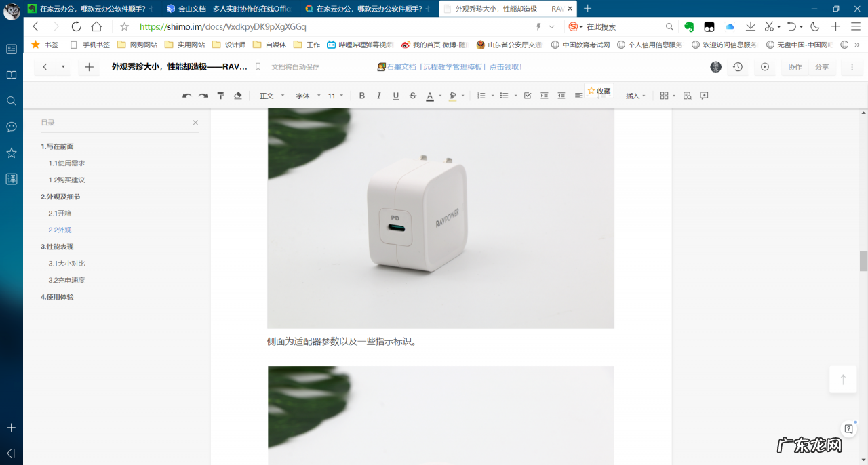The image size is (868, 465).
Task: Select the format painter tool
Action: [220, 96]
